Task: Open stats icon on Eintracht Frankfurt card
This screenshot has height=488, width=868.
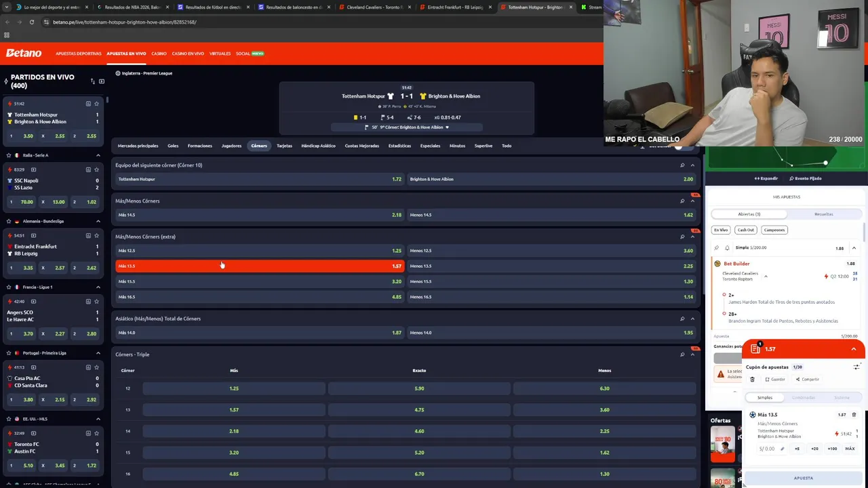Action: (88, 235)
